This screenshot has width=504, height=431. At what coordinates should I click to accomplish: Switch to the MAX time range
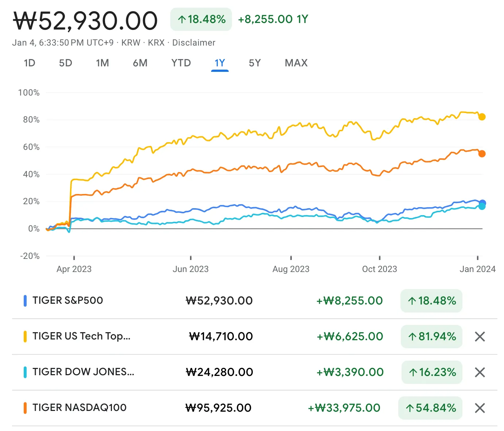point(296,63)
